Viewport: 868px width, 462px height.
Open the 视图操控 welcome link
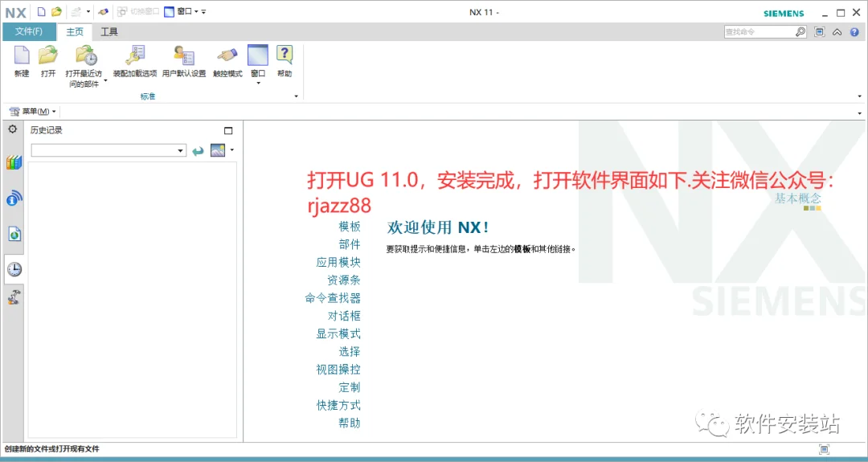[338, 369]
